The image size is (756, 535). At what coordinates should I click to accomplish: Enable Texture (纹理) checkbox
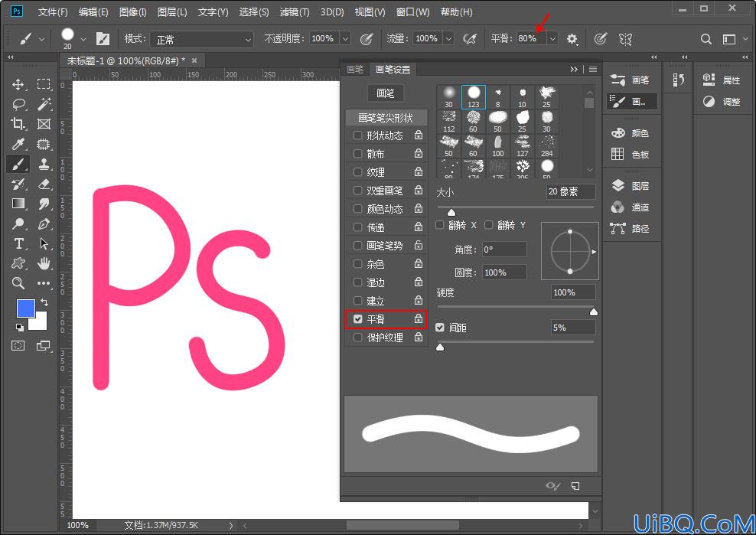(x=358, y=171)
